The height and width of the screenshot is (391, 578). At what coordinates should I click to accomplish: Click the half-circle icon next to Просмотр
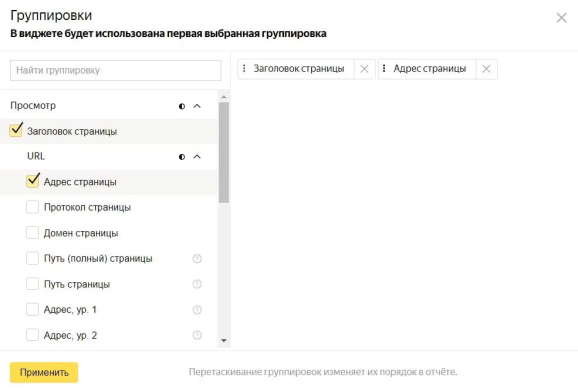tap(182, 106)
